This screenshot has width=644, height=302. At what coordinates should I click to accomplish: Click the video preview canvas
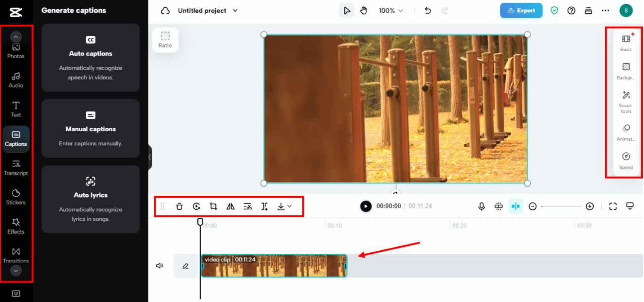(x=395, y=109)
